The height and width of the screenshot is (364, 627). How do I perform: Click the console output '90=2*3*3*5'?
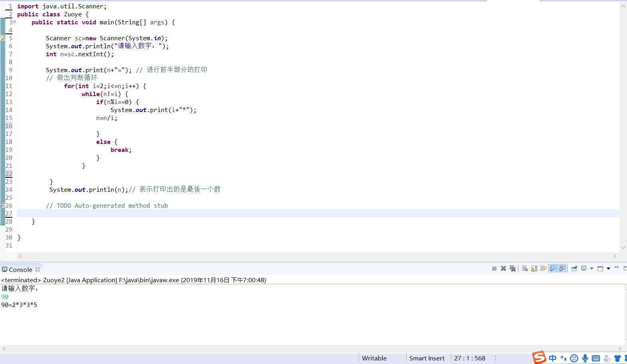point(19,305)
